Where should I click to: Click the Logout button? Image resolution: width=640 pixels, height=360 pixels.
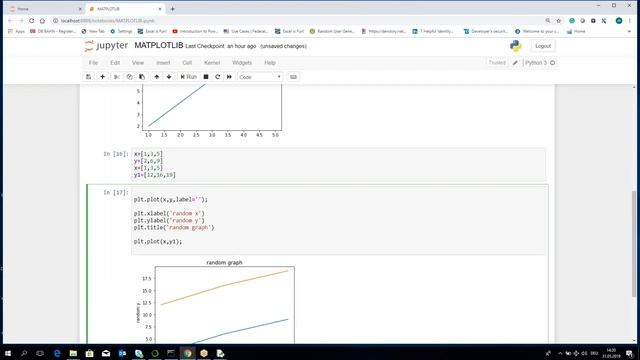(543, 46)
